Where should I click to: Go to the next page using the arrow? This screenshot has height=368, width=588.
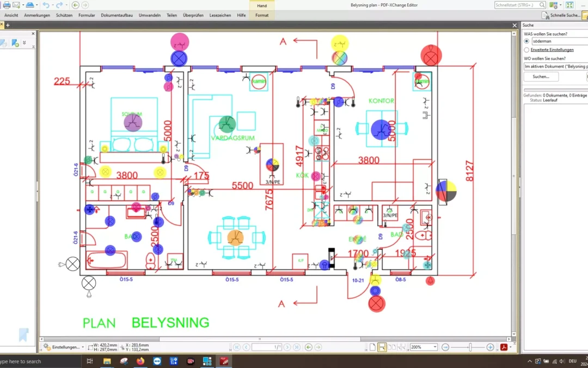tap(287, 347)
